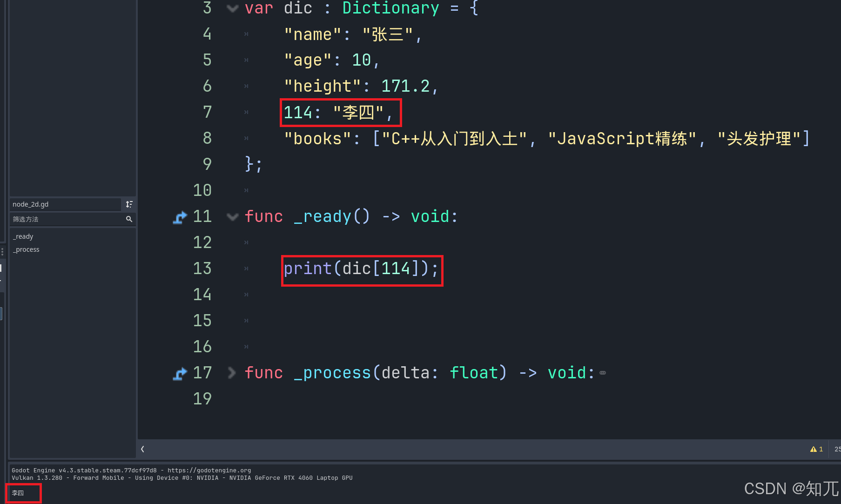Image resolution: width=841 pixels, height=504 pixels.
Task: Click the override arrow icon beside _process function
Action: [180, 373]
